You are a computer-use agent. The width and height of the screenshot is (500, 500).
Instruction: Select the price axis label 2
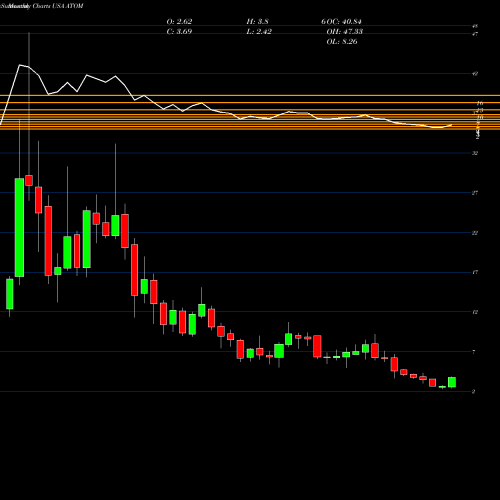coord(474,392)
